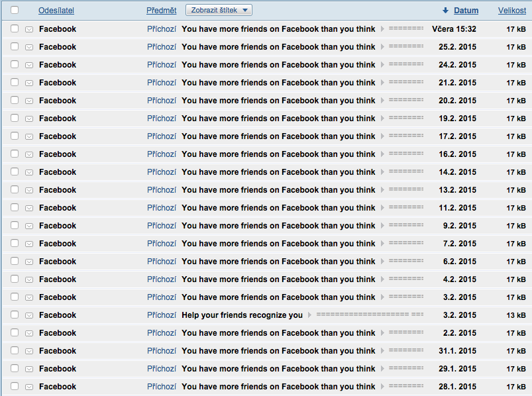Click the envelope icon on the 11.2. 2015 email

29,208
